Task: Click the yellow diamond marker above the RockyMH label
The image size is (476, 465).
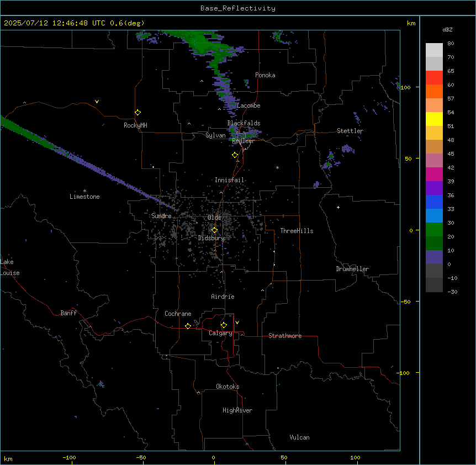Action: [x=138, y=113]
